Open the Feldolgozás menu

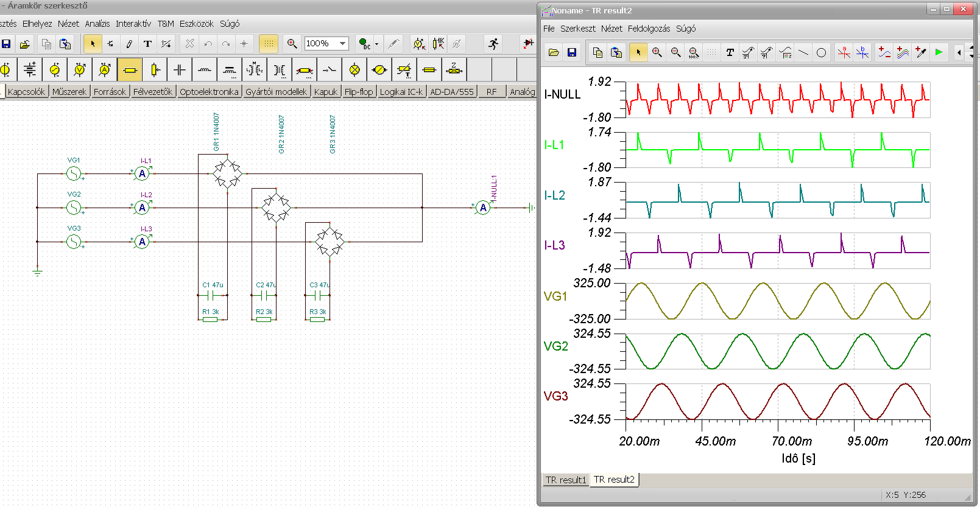(x=649, y=29)
